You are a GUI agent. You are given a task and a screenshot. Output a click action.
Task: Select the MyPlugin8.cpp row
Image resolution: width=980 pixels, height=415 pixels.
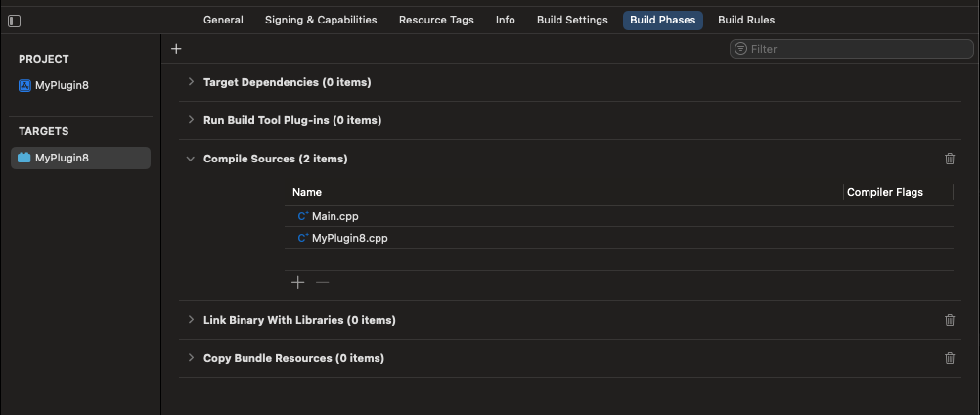(x=619, y=238)
